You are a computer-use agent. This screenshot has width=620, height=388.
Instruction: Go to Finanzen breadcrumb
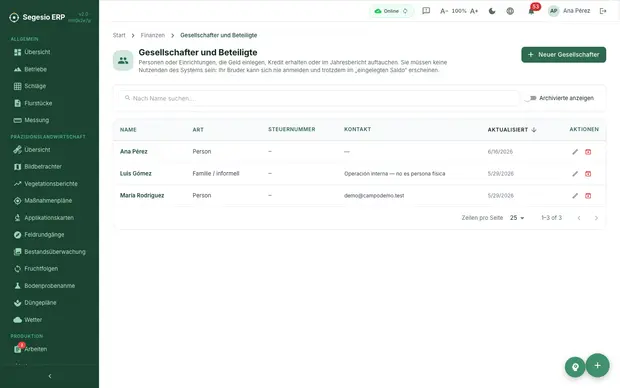click(153, 35)
